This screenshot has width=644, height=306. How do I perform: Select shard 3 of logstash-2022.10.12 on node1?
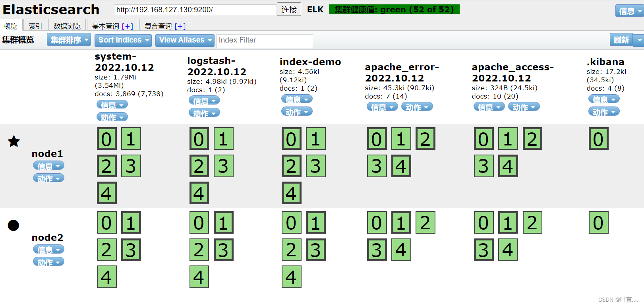point(224,166)
